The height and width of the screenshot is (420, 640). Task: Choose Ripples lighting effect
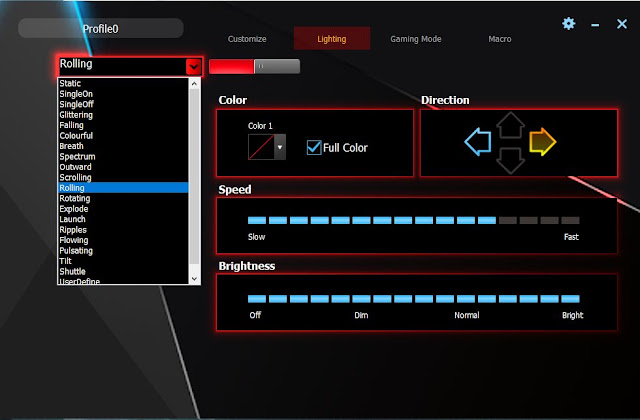pos(123,230)
